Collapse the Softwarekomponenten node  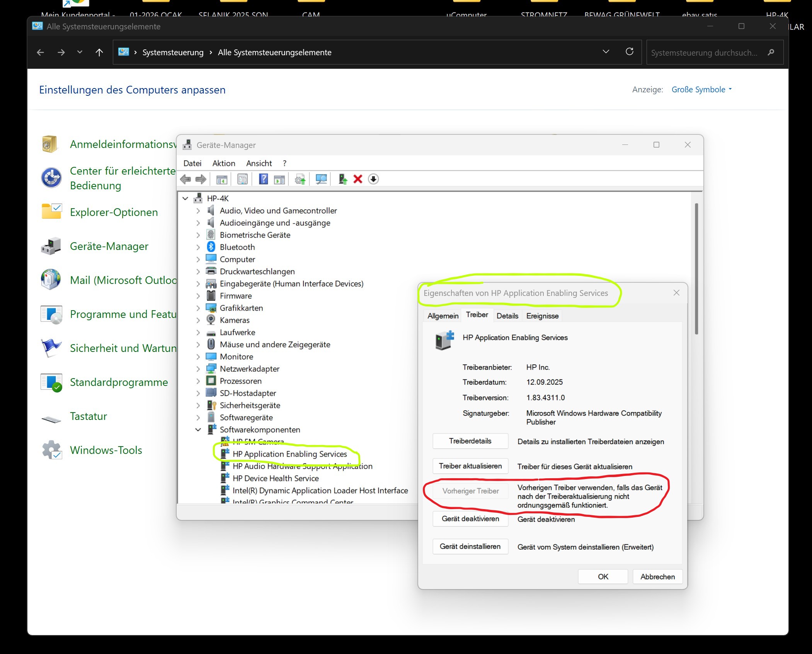(198, 430)
